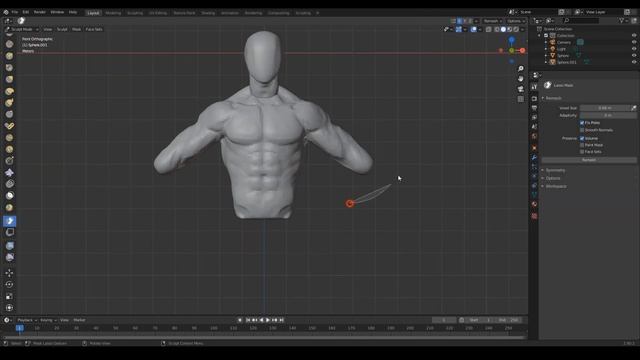Viewport: 640px width, 360px height.
Task: Toggle the Preserve Volume checkbox
Action: (582, 138)
